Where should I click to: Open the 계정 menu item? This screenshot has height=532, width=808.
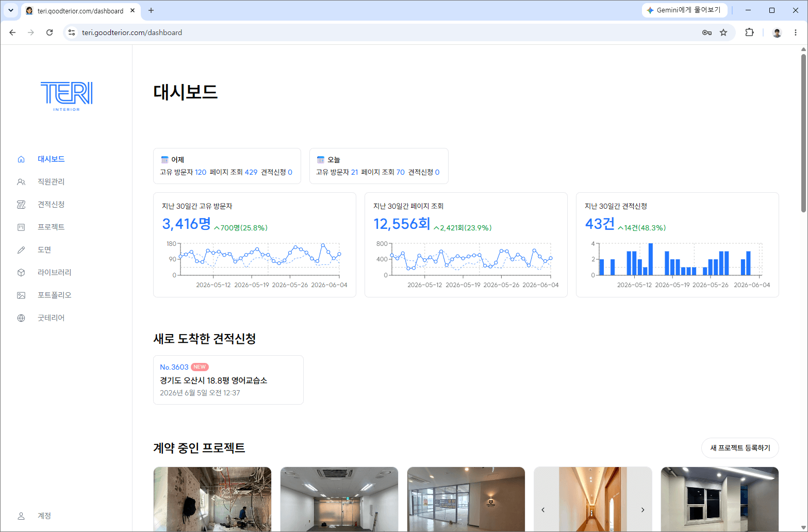click(x=44, y=516)
